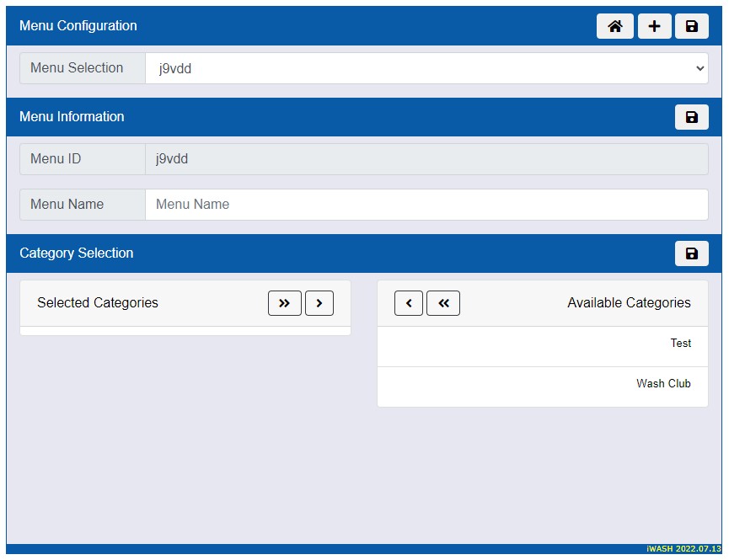This screenshot has width=729, height=560.
Task: Click the Available Categories panel heading
Action: click(629, 303)
